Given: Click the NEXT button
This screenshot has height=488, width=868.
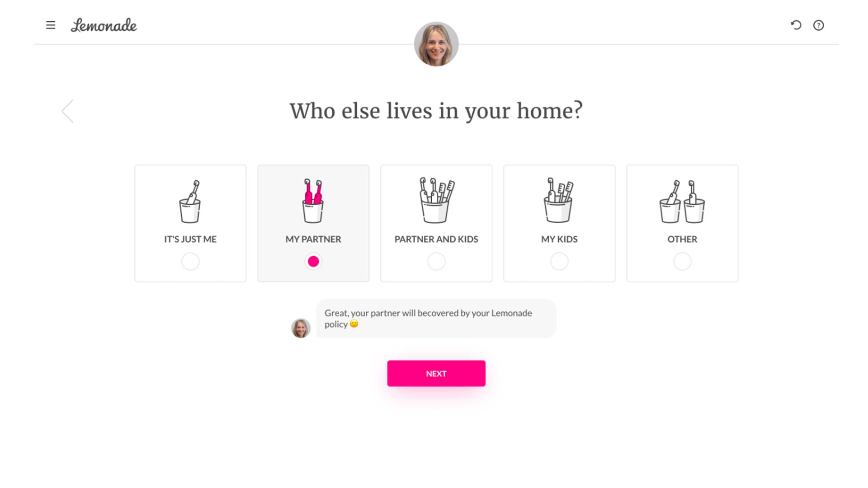Looking at the screenshot, I should click(436, 373).
